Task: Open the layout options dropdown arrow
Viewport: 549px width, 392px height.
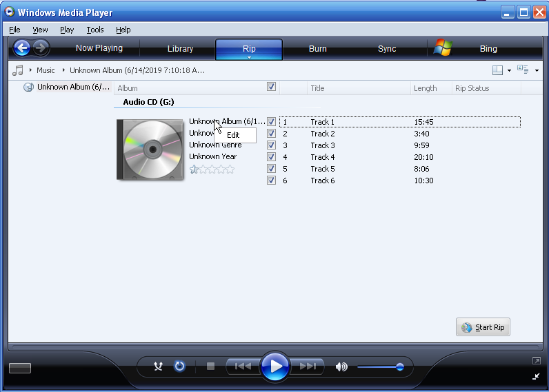Action: coord(509,71)
